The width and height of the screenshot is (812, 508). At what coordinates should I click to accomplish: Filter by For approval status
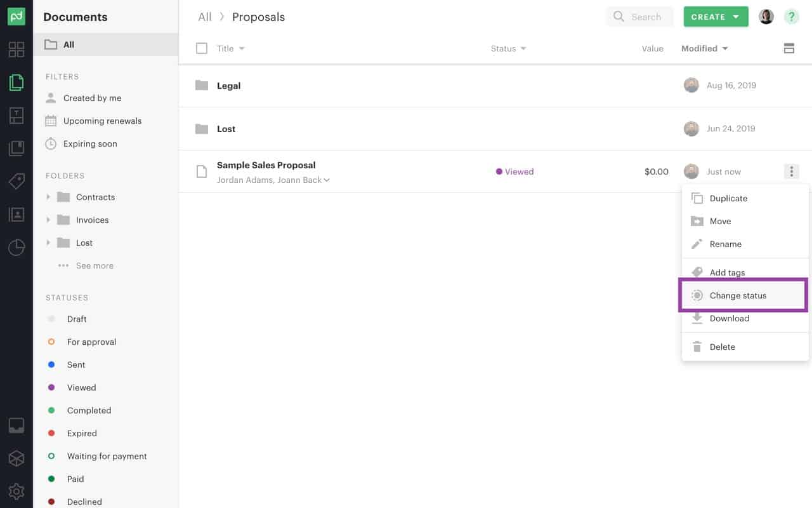[x=91, y=342]
